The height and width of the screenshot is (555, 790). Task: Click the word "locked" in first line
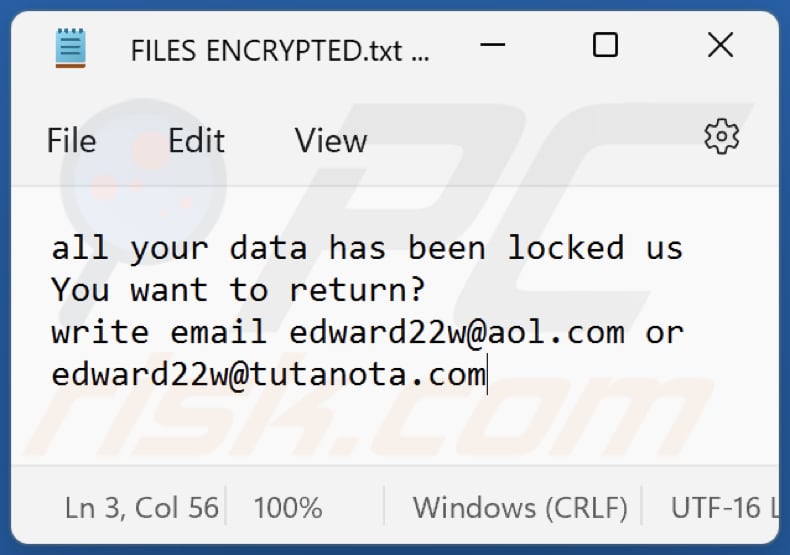(x=565, y=247)
